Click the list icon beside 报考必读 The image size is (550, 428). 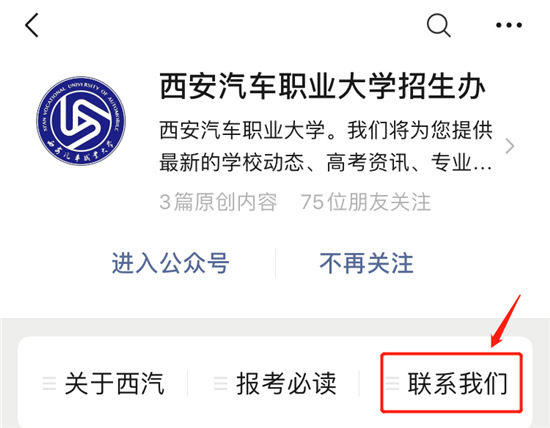click(x=221, y=383)
